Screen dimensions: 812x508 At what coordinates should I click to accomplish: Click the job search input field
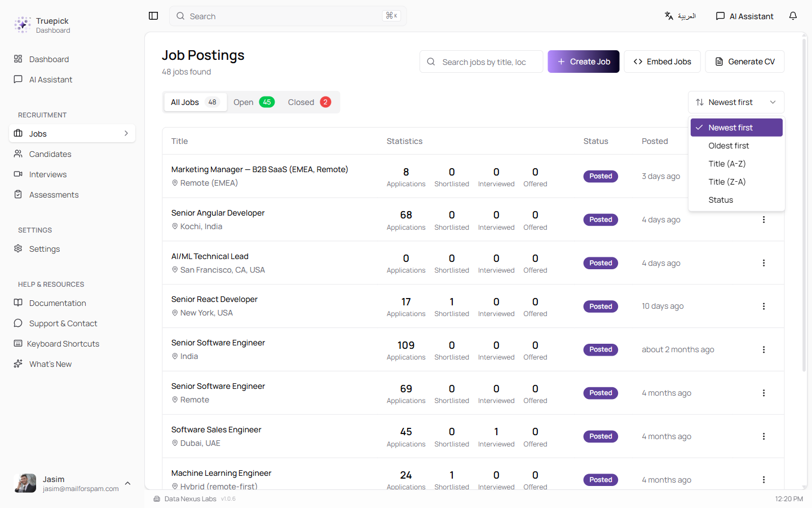pyautogui.click(x=484, y=62)
